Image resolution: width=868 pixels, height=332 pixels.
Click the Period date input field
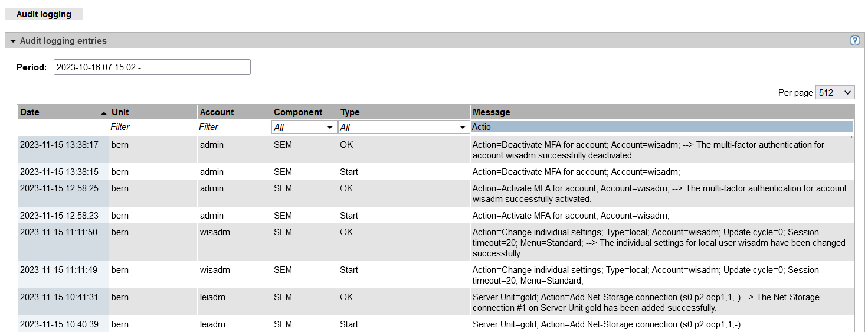click(152, 67)
